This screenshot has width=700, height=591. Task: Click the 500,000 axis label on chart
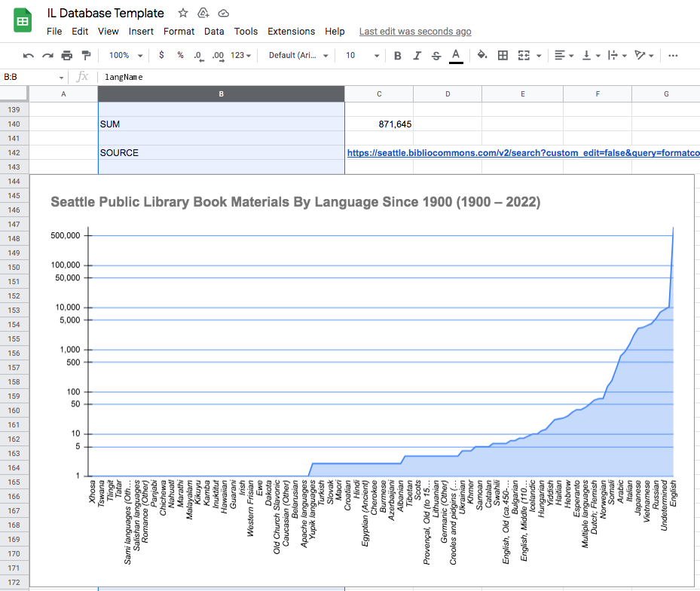66,235
